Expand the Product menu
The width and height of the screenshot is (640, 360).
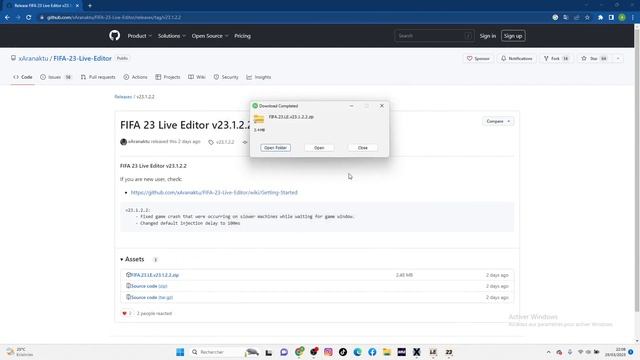pyautogui.click(x=140, y=36)
